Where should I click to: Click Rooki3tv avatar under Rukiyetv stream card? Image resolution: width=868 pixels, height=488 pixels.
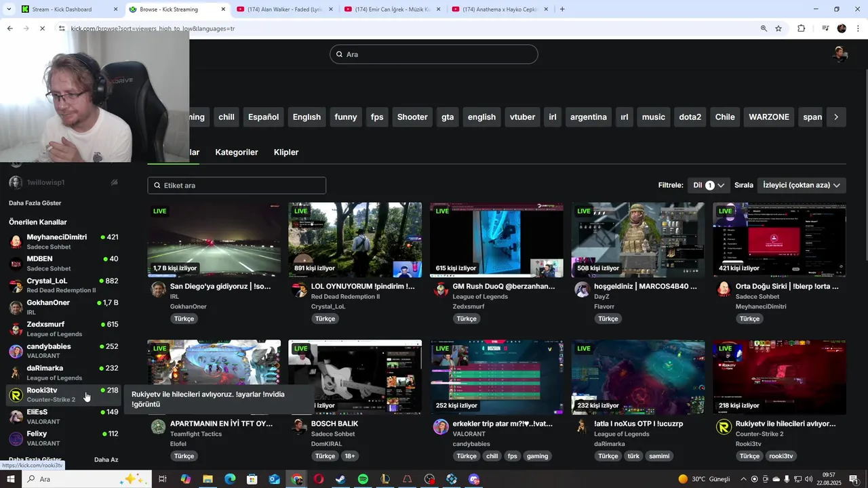(x=724, y=427)
